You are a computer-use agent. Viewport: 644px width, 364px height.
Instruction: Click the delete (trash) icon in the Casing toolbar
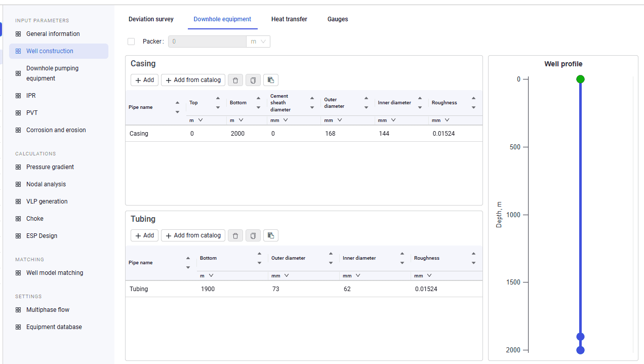235,80
